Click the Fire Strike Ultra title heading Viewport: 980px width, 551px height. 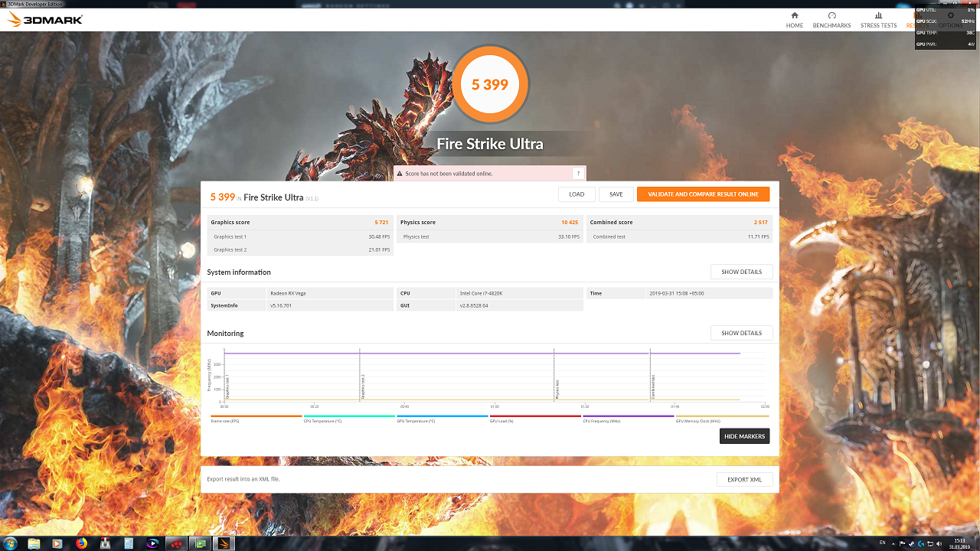click(x=490, y=144)
